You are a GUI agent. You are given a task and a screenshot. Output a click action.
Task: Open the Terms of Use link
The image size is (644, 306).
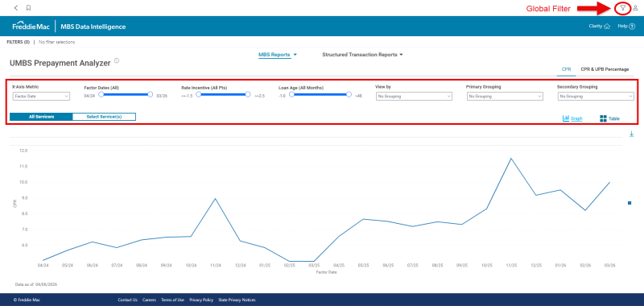[172, 300]
